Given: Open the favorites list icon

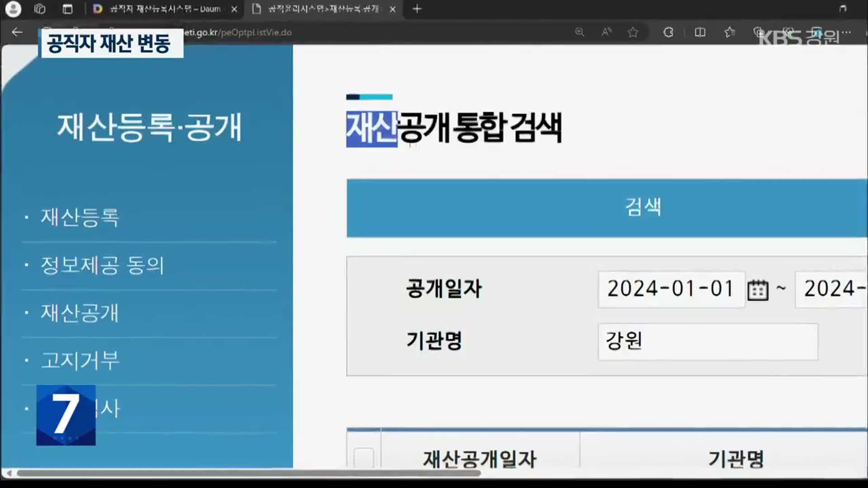Looking at the screenshot, I should pos(729,32).
